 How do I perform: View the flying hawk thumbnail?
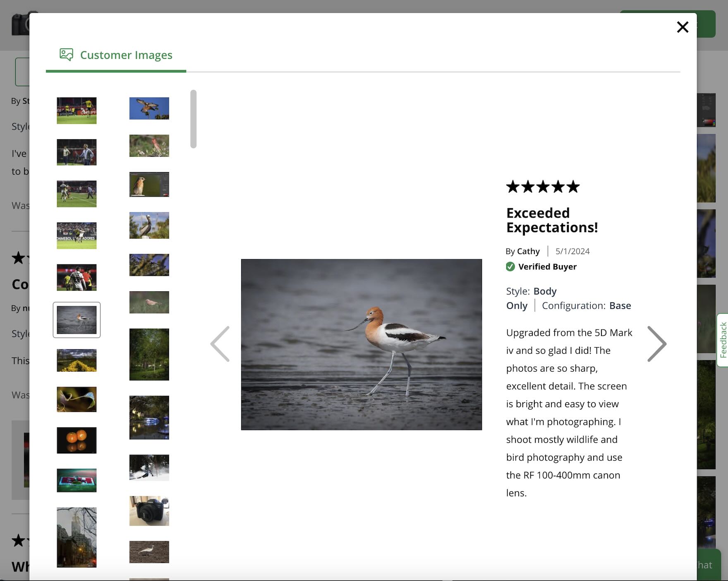149,108
